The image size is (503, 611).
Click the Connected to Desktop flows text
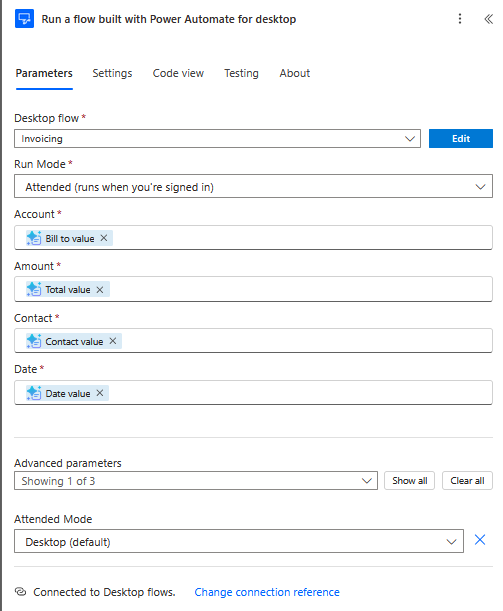click(104, 592)
